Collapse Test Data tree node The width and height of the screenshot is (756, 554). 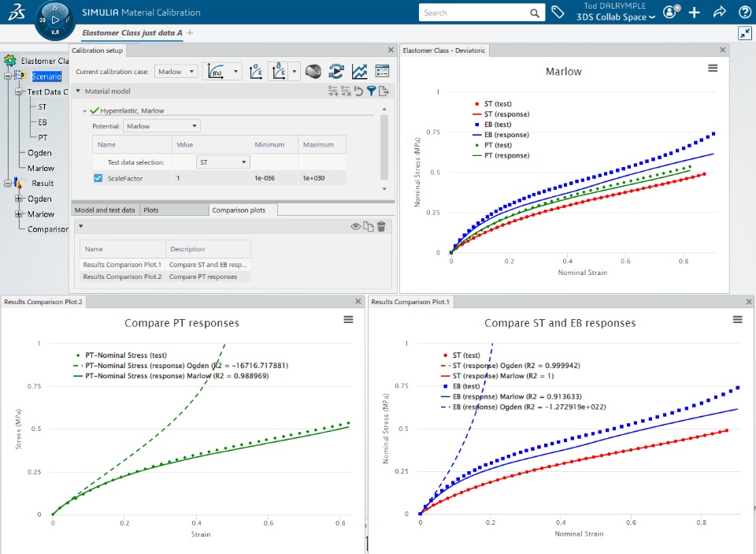point(19,91)
